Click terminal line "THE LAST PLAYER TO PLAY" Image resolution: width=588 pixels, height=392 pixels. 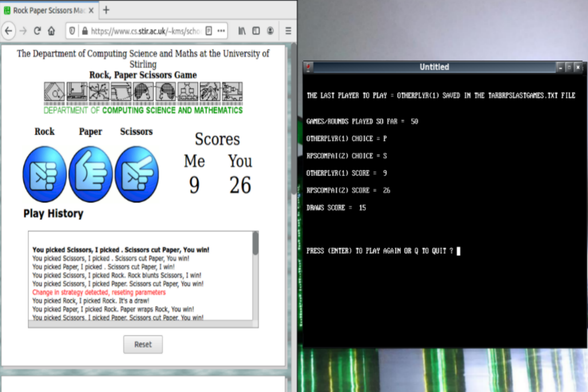point(441,95)
